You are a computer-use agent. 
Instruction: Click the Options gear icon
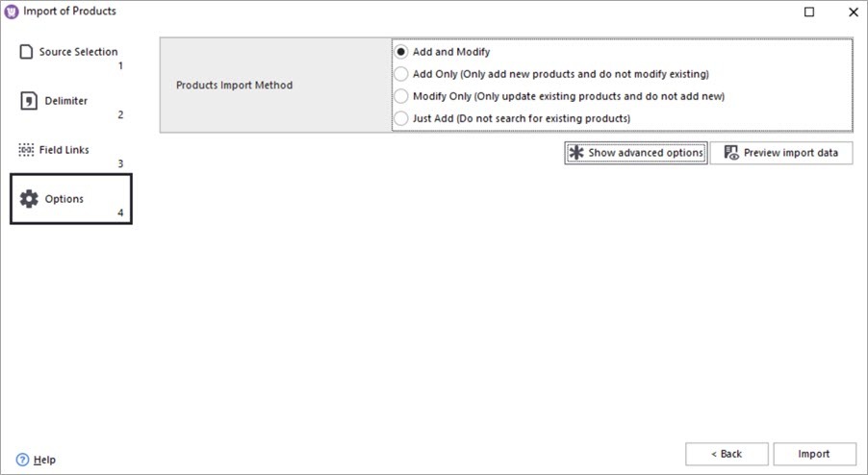click(x=29, y=199)
